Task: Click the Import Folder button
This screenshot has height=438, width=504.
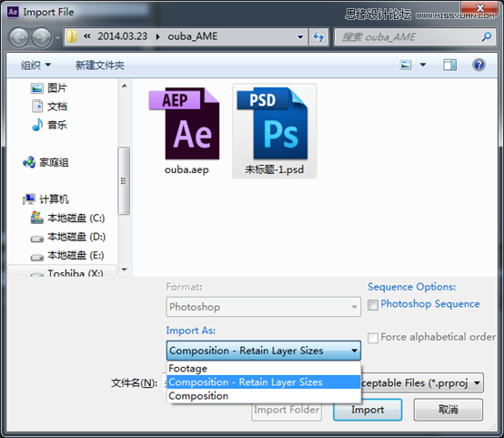Action: 287,410
